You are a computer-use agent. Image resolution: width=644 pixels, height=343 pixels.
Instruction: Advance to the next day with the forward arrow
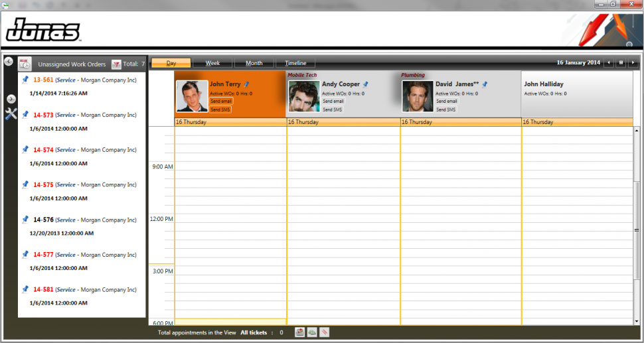point(633,63)
